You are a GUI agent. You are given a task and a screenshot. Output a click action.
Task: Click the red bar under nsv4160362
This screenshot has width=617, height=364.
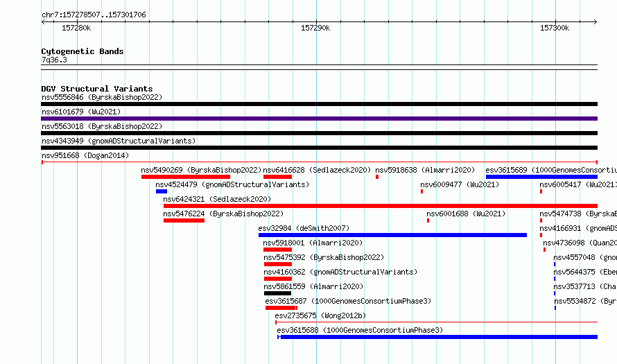[x=278, y=279]
